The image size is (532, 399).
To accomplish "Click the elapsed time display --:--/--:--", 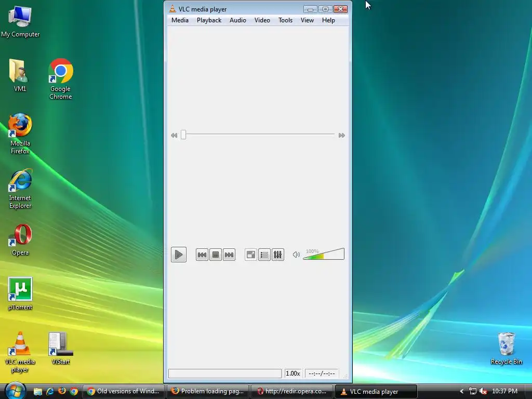I will coord(322,374).
